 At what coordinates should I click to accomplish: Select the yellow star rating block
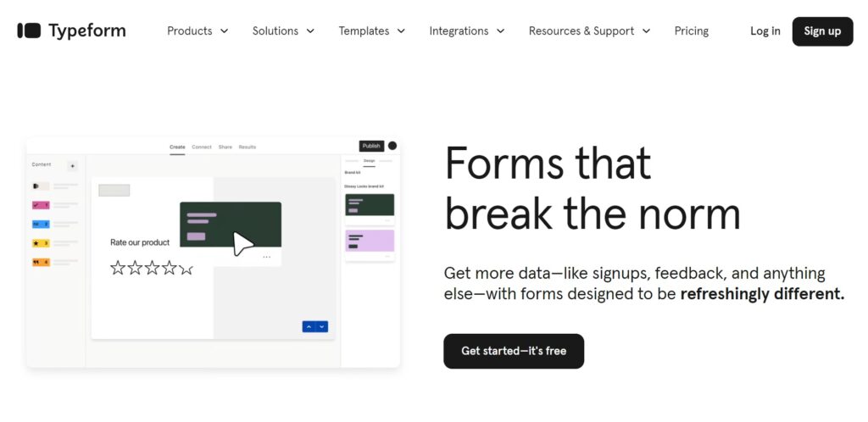[x=40, y=243]
